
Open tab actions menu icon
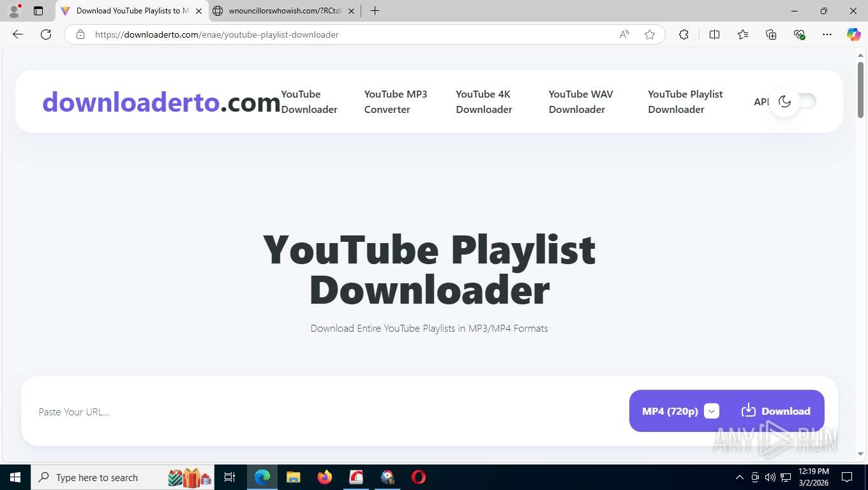tap(38, 11)
